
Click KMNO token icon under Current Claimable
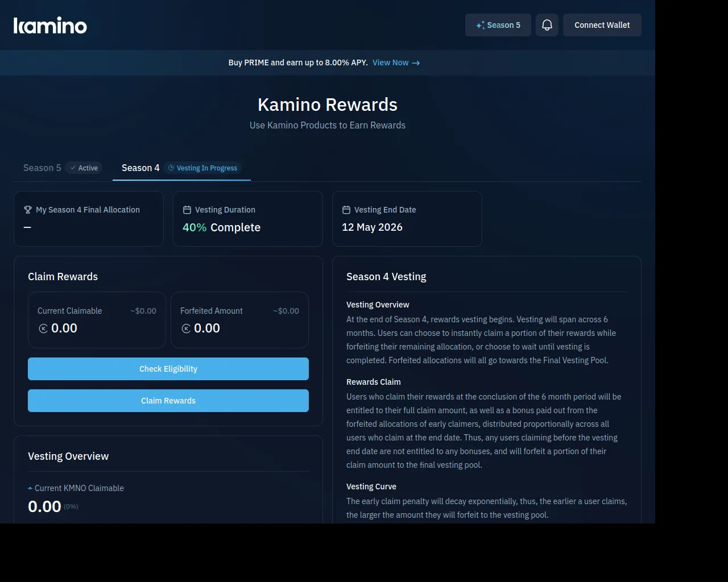[x=43, y=329]
